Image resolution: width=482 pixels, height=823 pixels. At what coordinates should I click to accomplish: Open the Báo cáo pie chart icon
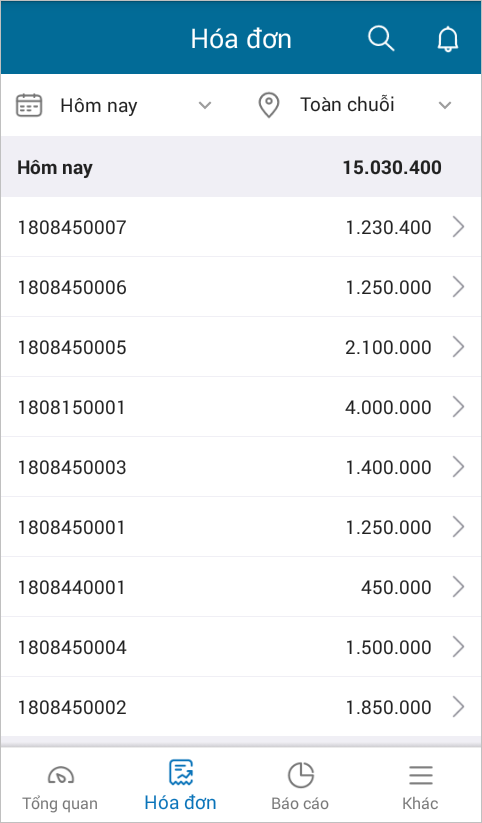[300, 775]
